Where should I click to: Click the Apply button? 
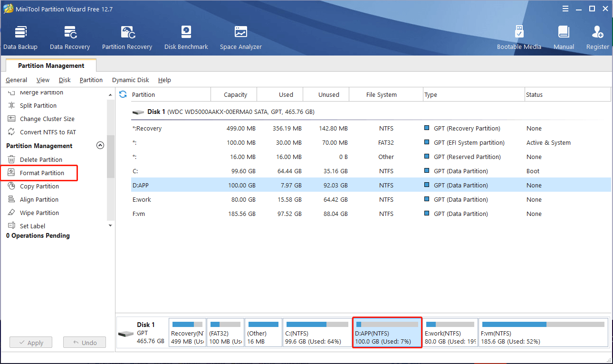click(31, 343)
